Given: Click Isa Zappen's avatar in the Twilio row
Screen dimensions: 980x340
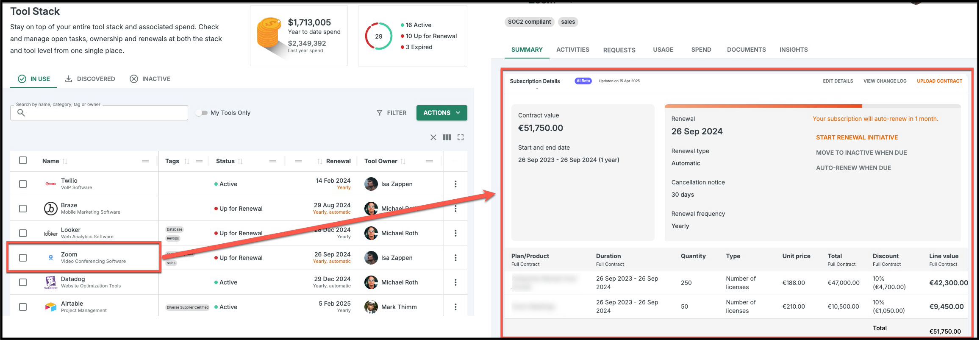Looking at the screenshot, I should (x=371, y=184).
